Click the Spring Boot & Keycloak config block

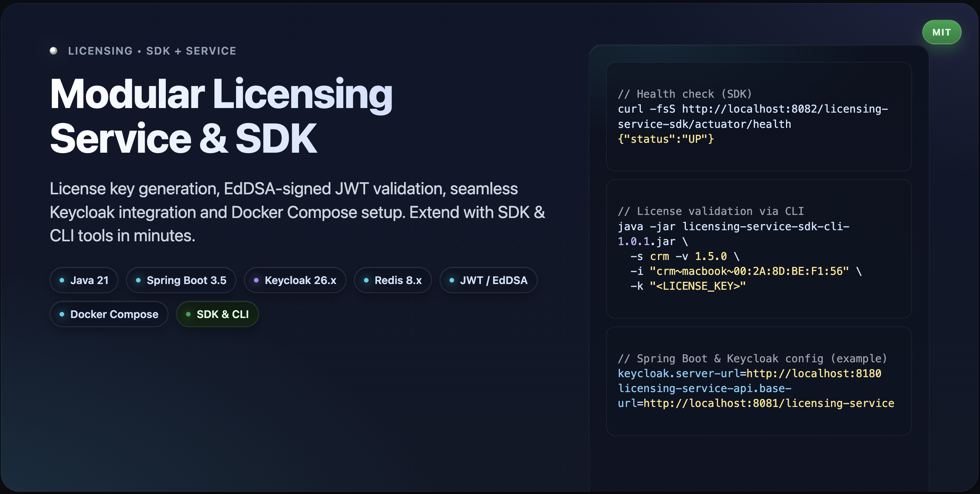(x=758, y=381)
